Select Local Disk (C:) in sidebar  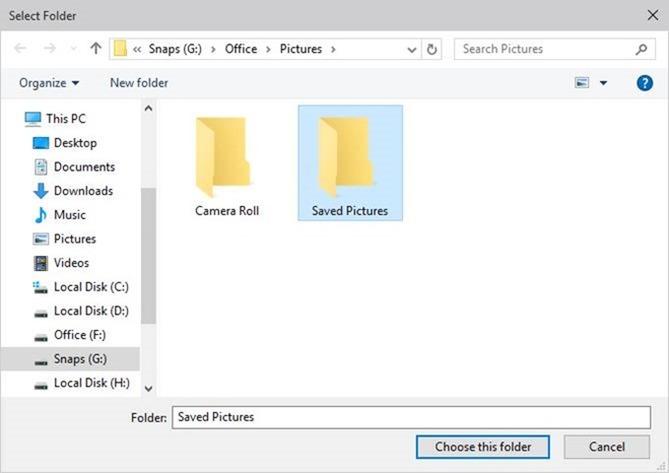[90, 287]
